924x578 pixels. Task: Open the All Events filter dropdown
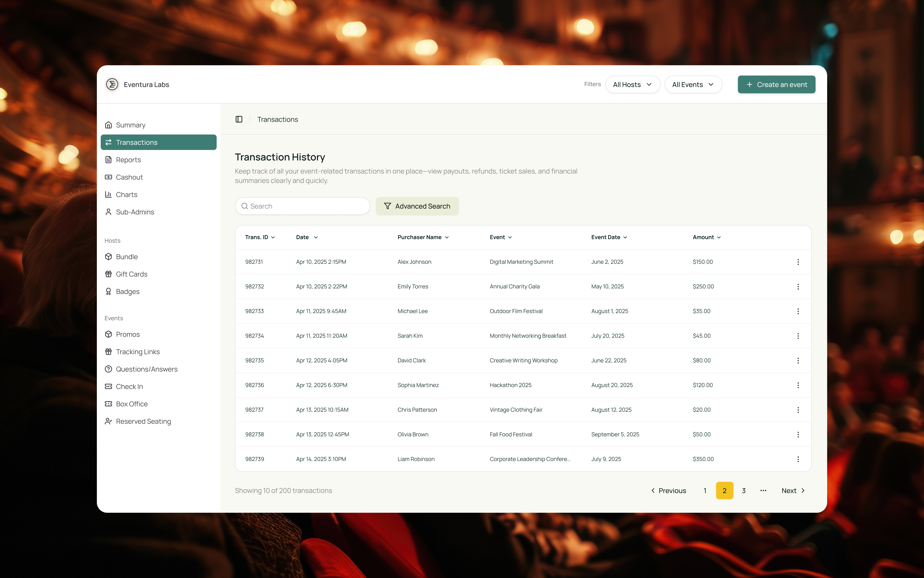693,84
